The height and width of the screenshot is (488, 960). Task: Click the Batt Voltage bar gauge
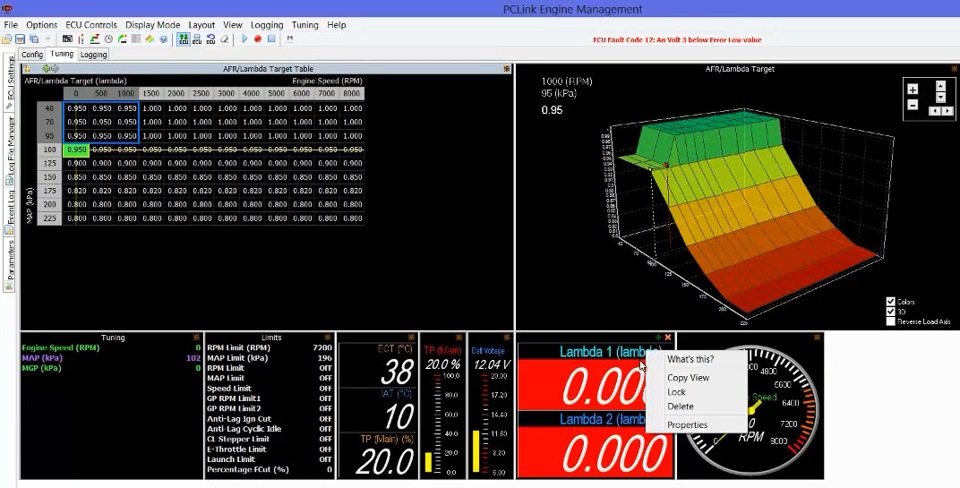click(492, 410)
